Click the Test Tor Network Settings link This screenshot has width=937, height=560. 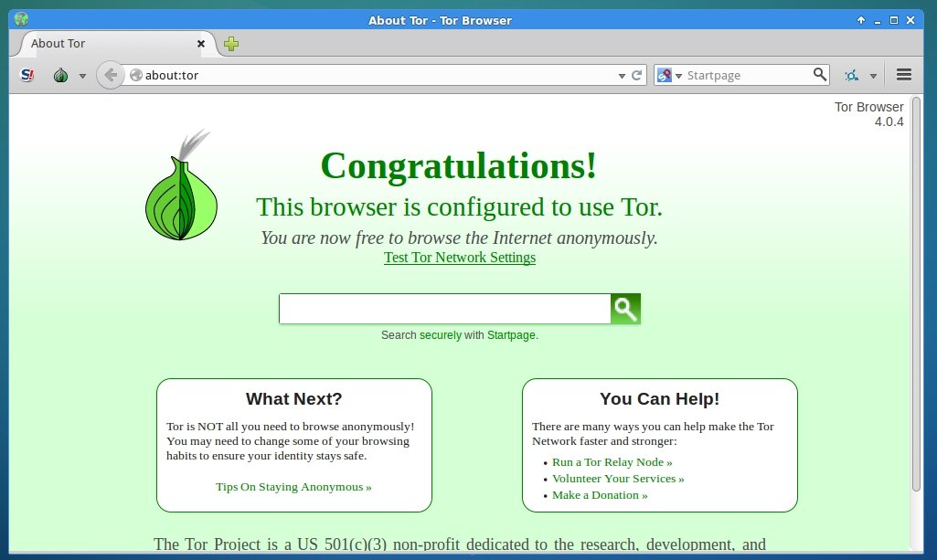460,258
